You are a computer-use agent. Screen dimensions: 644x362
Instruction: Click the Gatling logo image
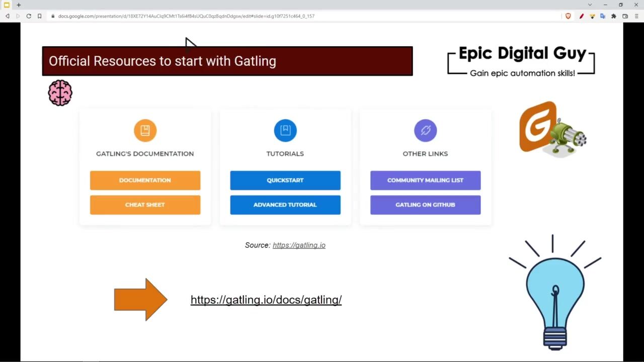coord(552,128)
